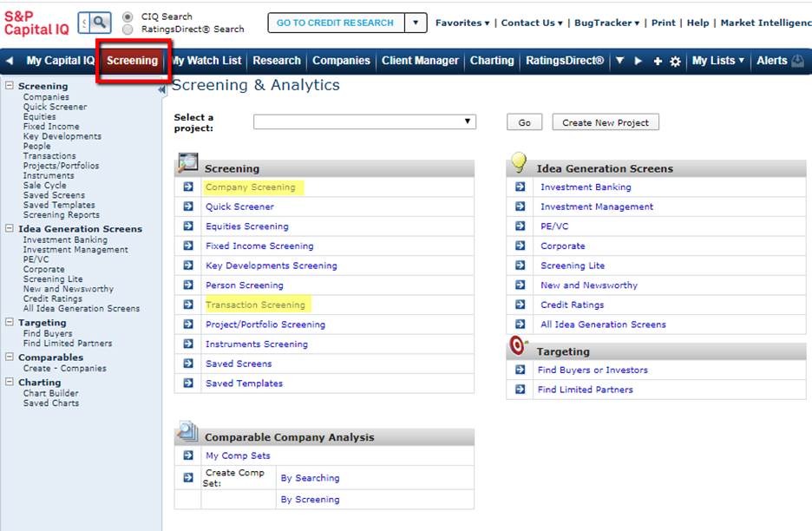812x531 pixels.
Task: Click the Screening section magnifier icon
Action: click(x=187, y=162)
